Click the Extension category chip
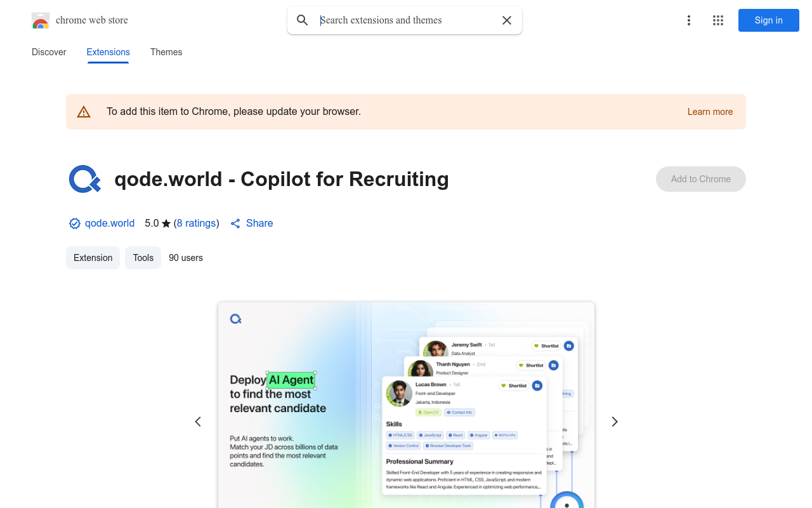This screenshot has height=508, width=812. [x=93, y=258]
